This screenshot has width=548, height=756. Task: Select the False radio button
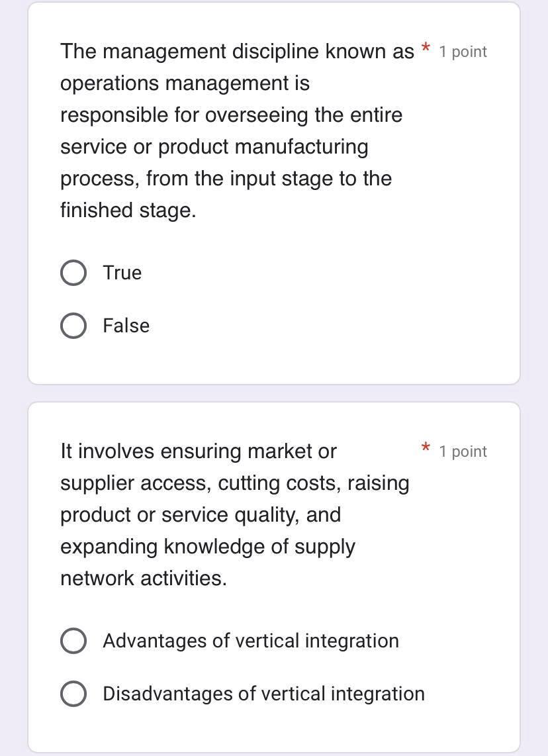(x=73, y=325)
